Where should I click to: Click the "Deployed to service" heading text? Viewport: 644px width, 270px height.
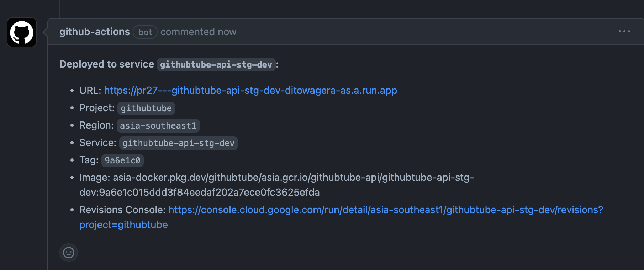pos(106,64)
